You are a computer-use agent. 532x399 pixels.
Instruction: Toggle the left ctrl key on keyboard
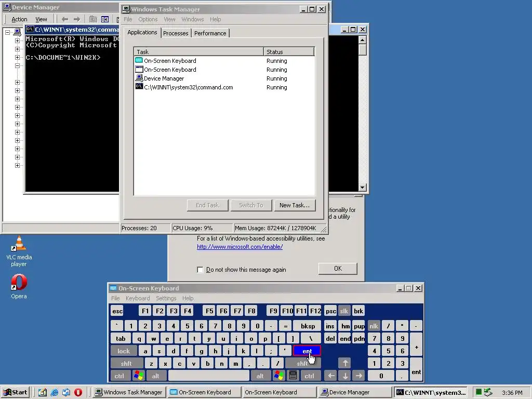119,376
